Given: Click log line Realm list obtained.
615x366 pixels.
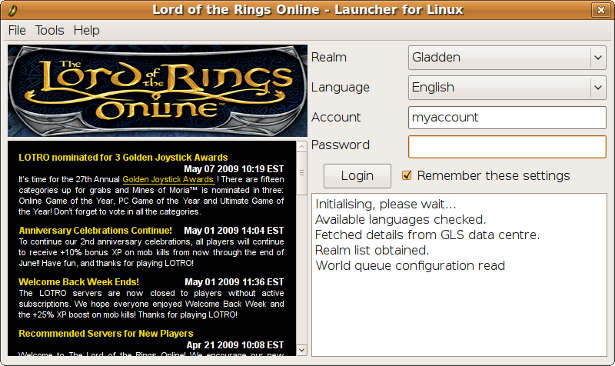Looking at the screenshot, I should click(372, 250).
